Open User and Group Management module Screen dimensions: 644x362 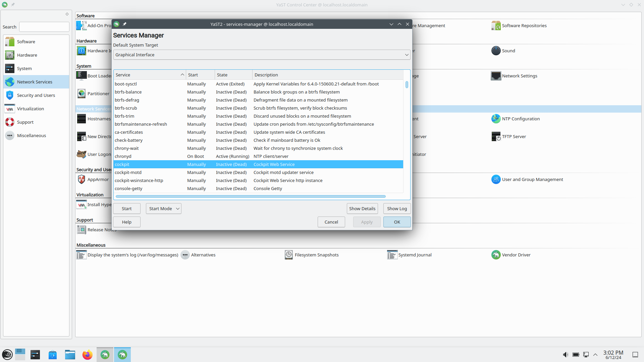point(527,179)
